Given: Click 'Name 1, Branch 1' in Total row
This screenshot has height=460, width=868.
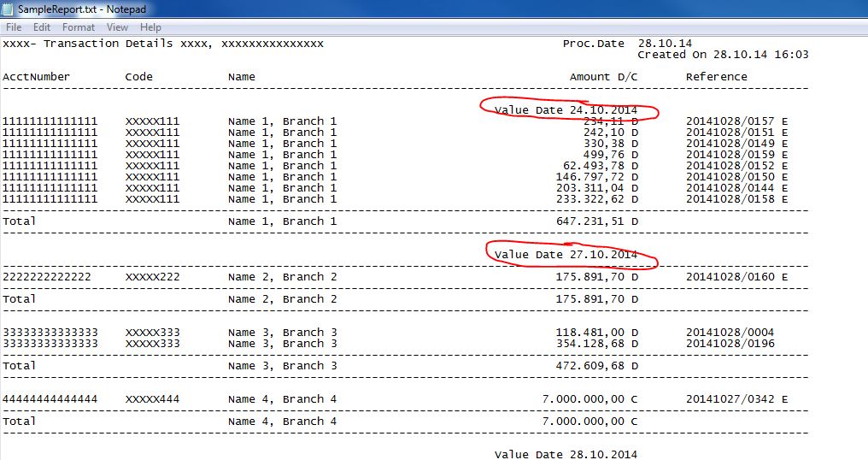Looking at the screenshot, I should (282, 221).
